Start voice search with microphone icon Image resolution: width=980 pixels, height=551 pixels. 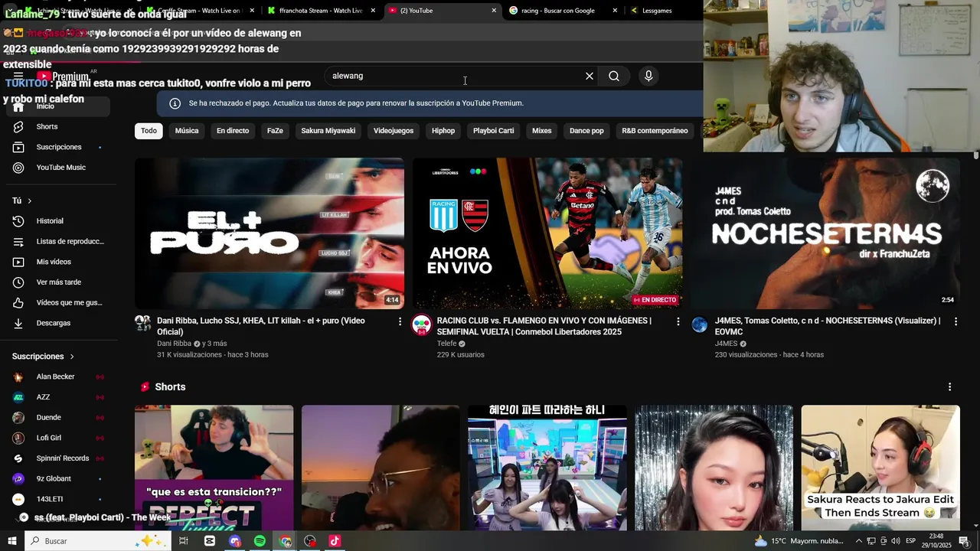(x=648, y=76)
